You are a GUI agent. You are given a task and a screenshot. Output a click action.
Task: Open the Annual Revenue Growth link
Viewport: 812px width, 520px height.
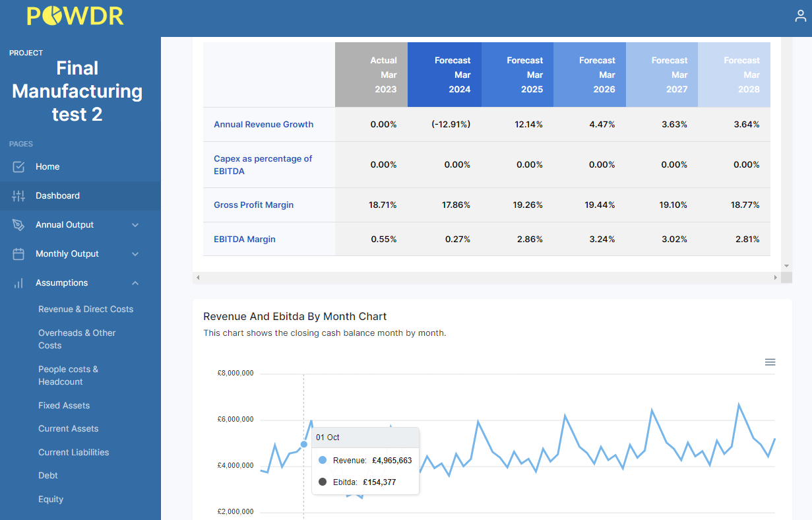point(263,124)
